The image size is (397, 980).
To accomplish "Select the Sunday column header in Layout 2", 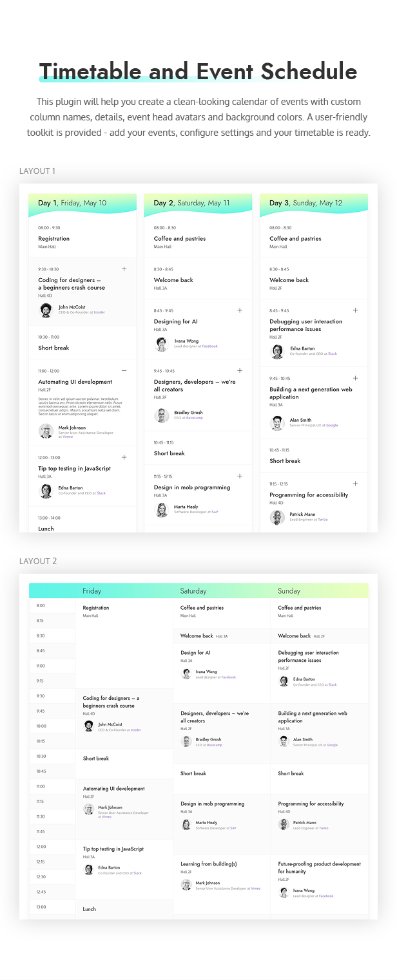I will pyautogui.click(x=289, y=591).
